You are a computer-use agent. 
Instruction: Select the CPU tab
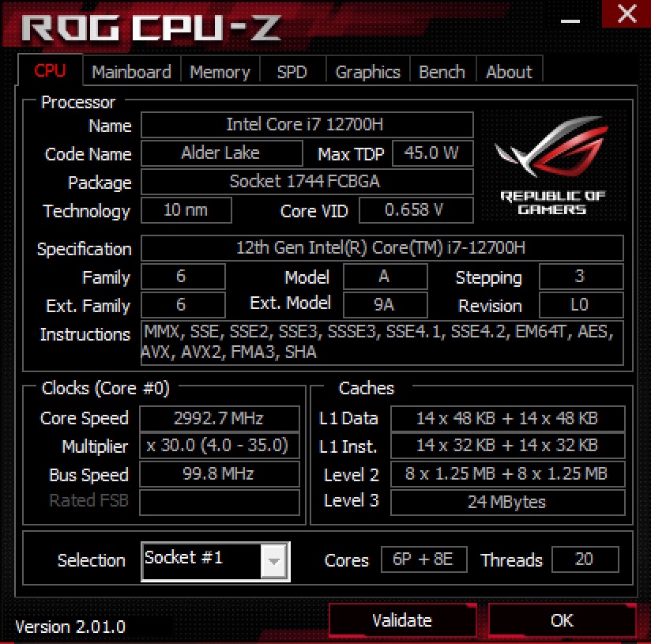pos(50,70)
